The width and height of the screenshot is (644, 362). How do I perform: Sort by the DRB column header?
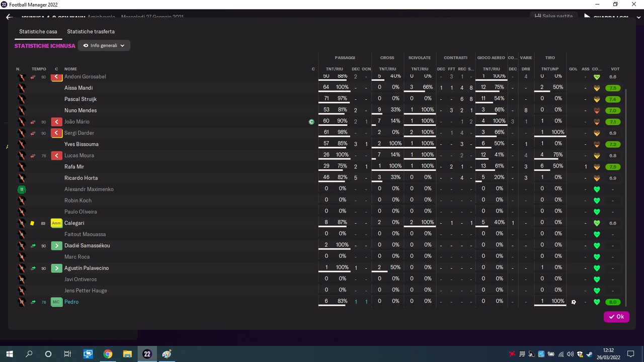click(x=526, y=69)
